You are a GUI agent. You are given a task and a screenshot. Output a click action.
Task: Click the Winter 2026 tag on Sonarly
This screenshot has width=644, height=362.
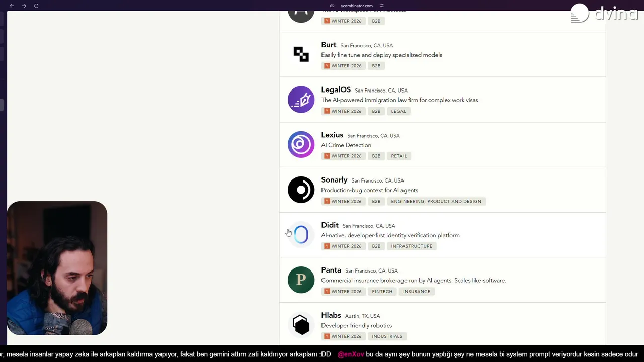click(x=343, y=201)
